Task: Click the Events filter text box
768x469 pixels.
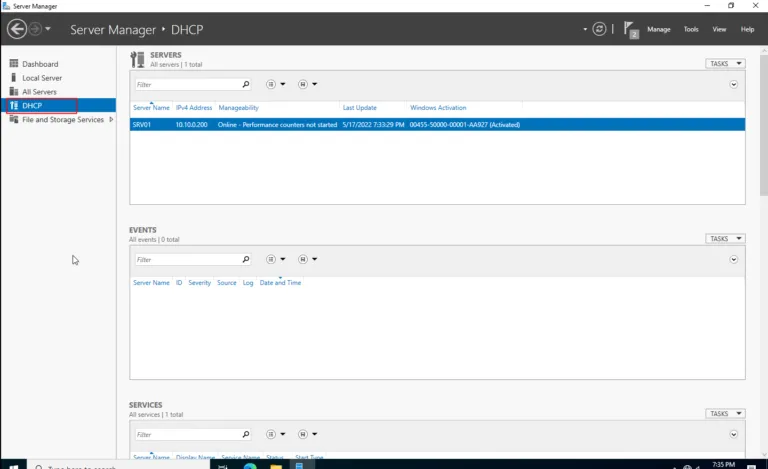Action: 188,259
